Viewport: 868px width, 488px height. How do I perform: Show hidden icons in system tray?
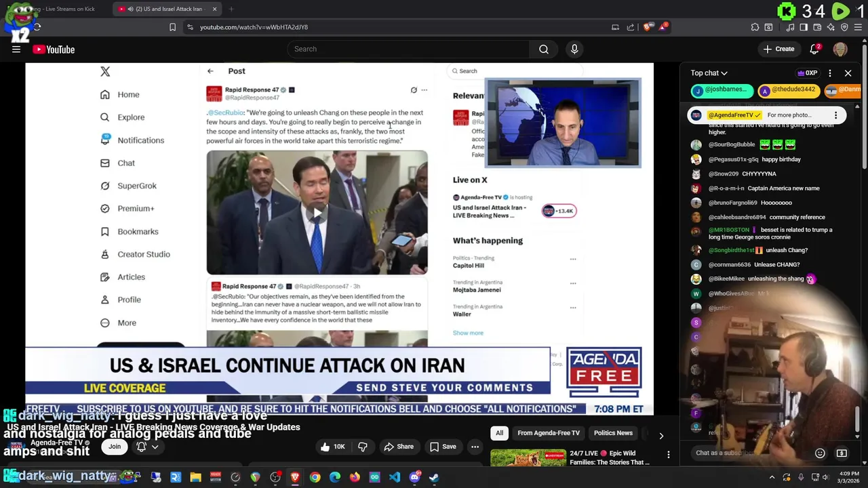(772, 477)
